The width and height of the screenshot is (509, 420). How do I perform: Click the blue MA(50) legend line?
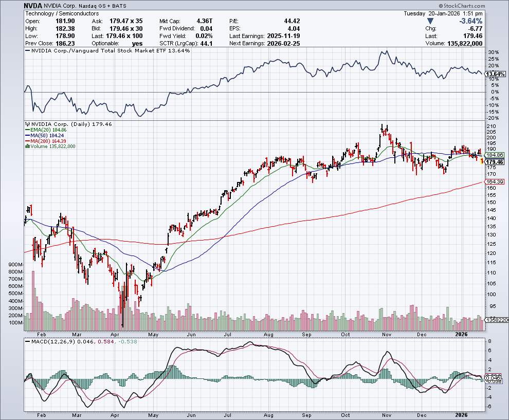point(28,136)
